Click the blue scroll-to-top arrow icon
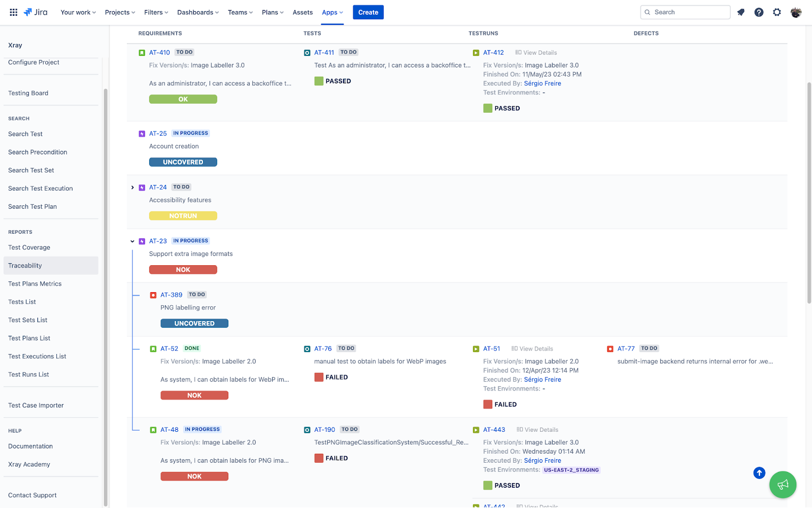This screenshot has height=508, width=812. coord(759,473)
